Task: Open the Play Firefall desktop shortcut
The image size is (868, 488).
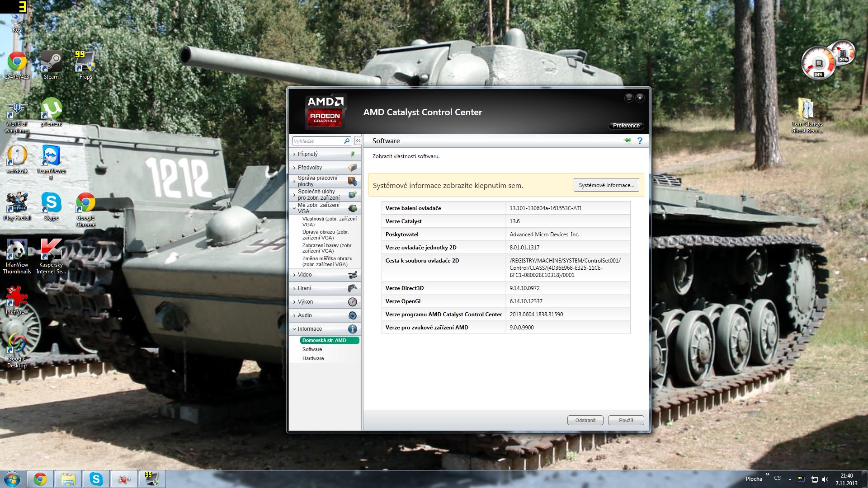Action: (17, 206)
